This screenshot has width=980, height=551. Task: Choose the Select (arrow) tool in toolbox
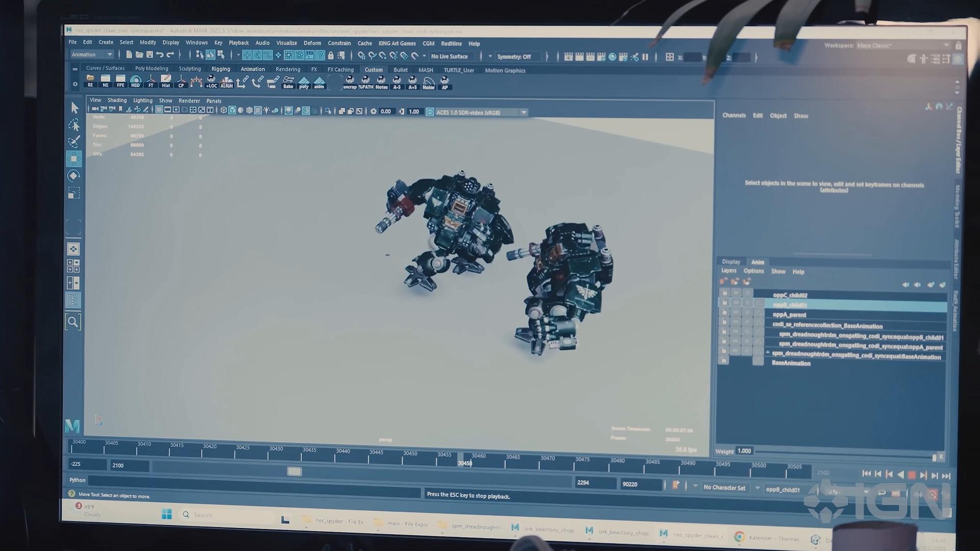(x=75, y=108)
